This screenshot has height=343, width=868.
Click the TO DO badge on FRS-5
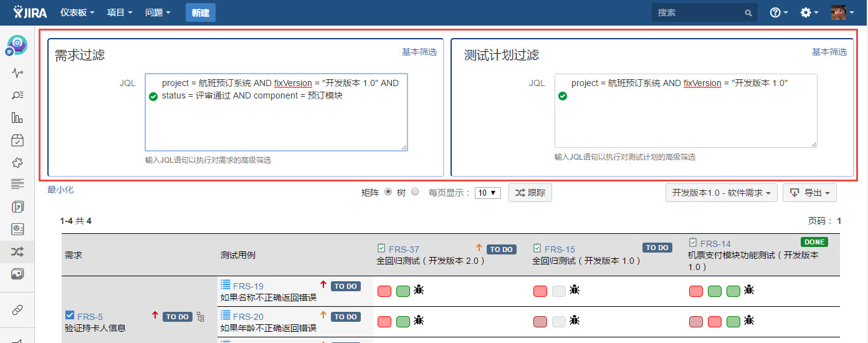pos(178,317)
